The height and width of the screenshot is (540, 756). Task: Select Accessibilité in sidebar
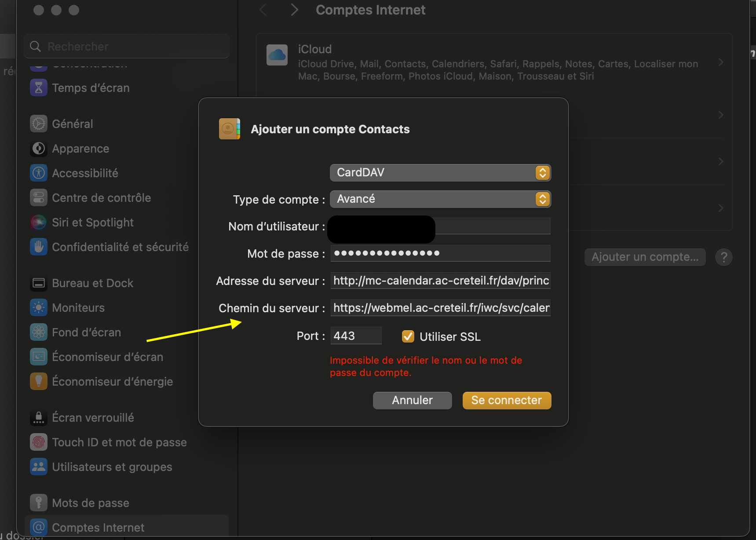126,173
